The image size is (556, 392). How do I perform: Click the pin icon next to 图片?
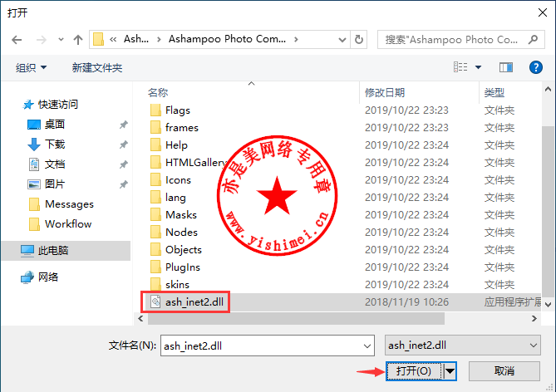click(123, 184)
